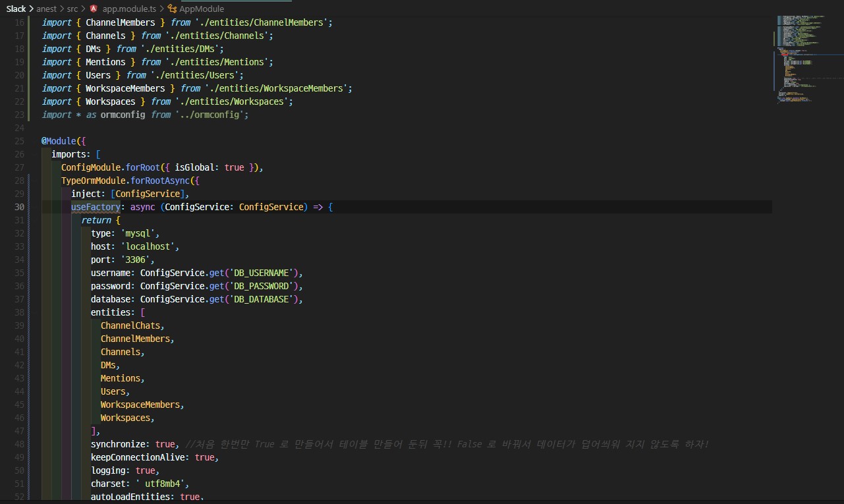Click the AppModule class symbol icon
Image resolution: width=844 pixels, height=504 pixels.
pos(173,9)
